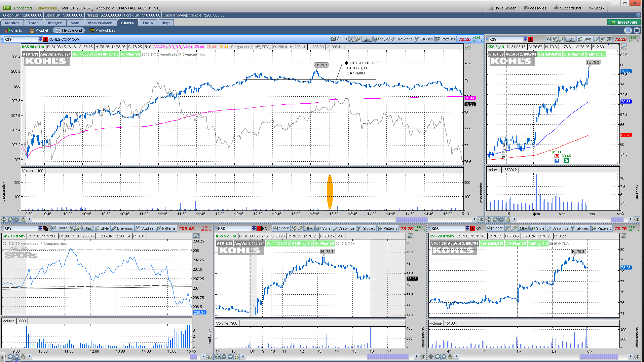Toggle colored link squares icon on SPY chart
The height and width of the screenshot is (362, 644).
tap(46, 228)
